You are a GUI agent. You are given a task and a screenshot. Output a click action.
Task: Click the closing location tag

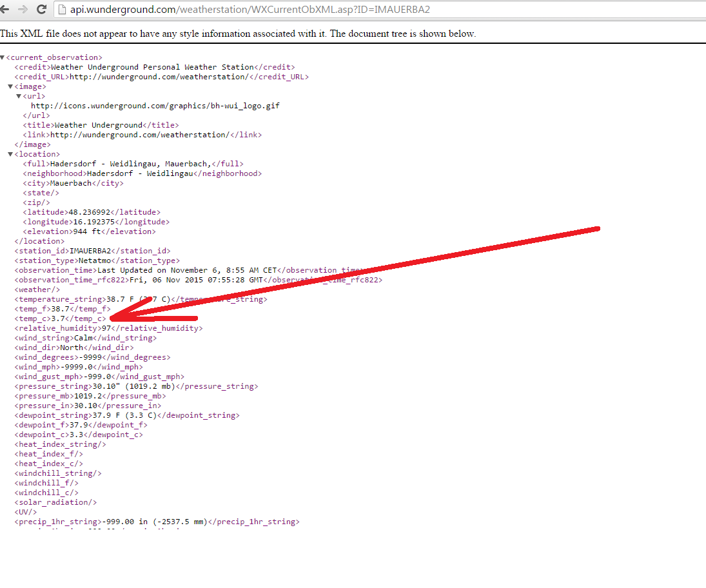coord(39,241)
